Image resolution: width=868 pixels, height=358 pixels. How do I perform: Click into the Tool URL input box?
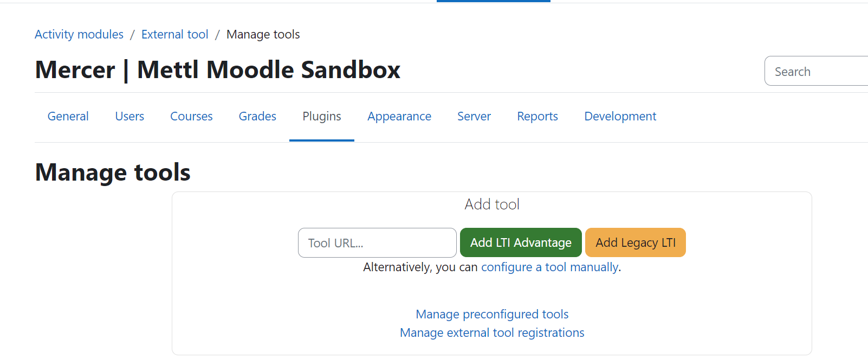pyautogui.click(x=377, y=243)
